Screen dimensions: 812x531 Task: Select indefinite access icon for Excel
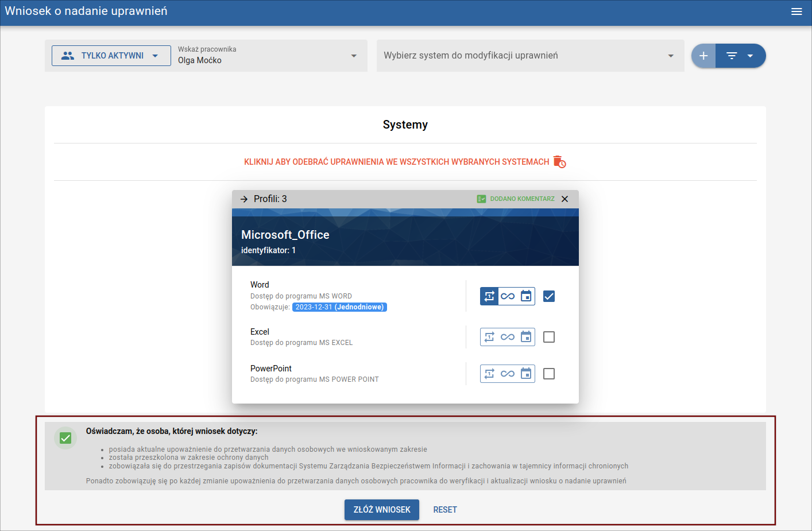(x=508, y=337)
